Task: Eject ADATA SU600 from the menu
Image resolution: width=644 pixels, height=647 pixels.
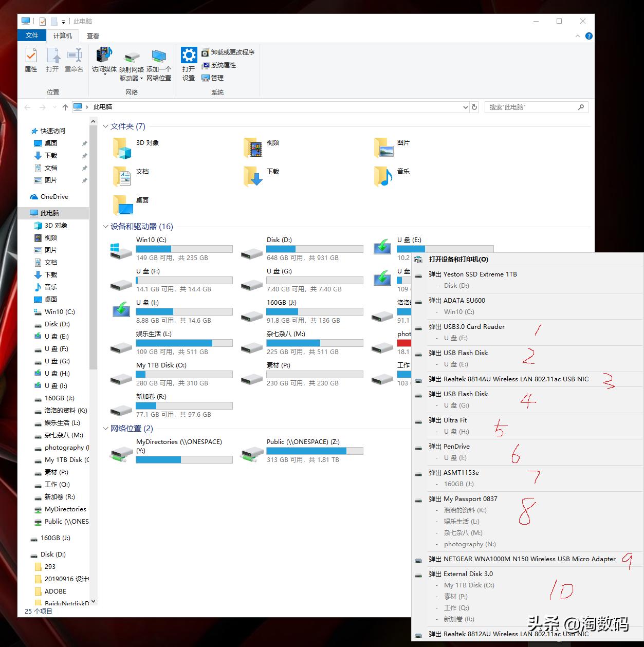Action: [457, 301]
